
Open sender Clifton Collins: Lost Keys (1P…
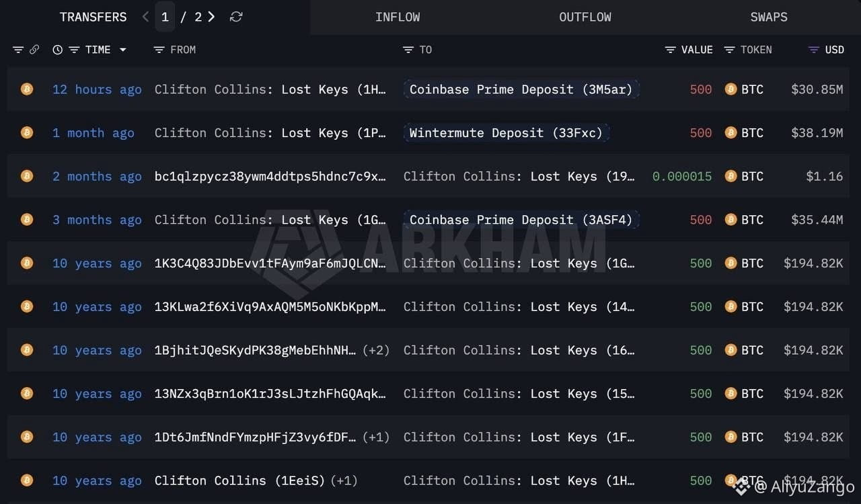click(270, 133)
